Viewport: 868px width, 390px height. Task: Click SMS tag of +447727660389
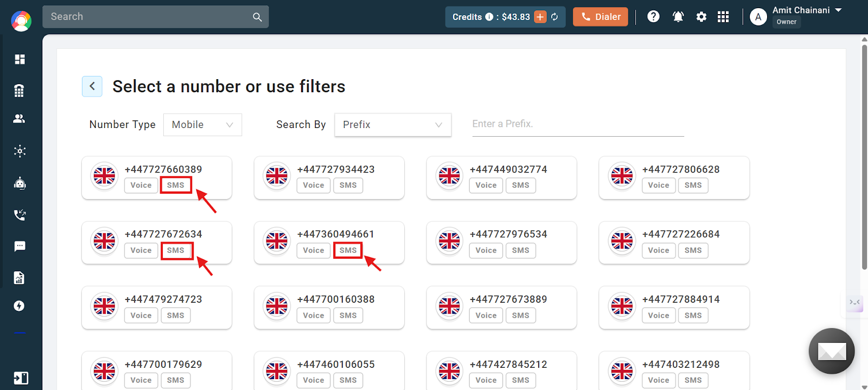(x=176, y=185)
